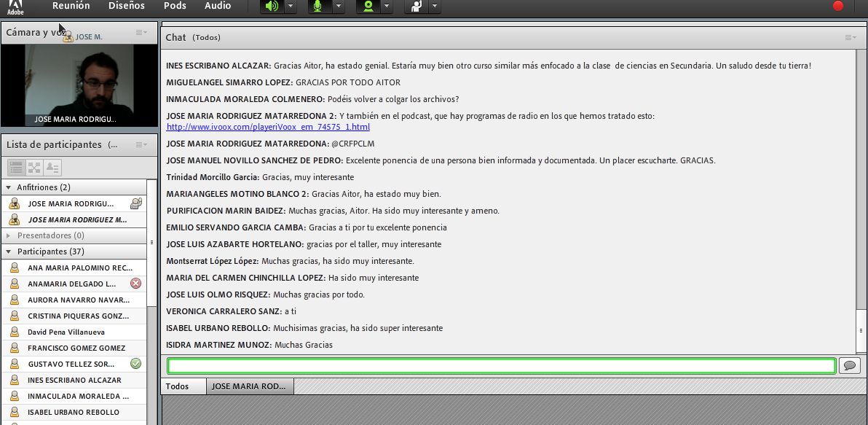Screen dimensions: 868x425
Task: Click the screen-sharing icon beside JOSE MARIA RODRIGU...
Action: [135, 203]
